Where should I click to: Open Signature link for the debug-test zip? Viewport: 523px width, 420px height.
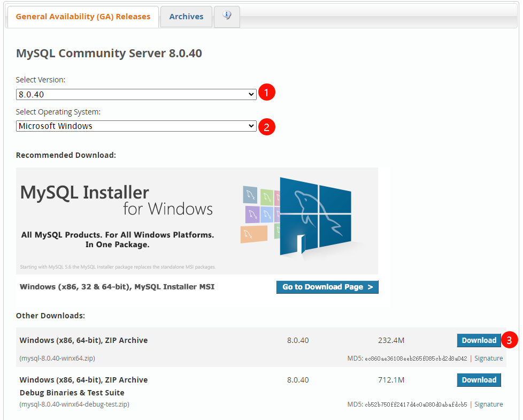488,404
